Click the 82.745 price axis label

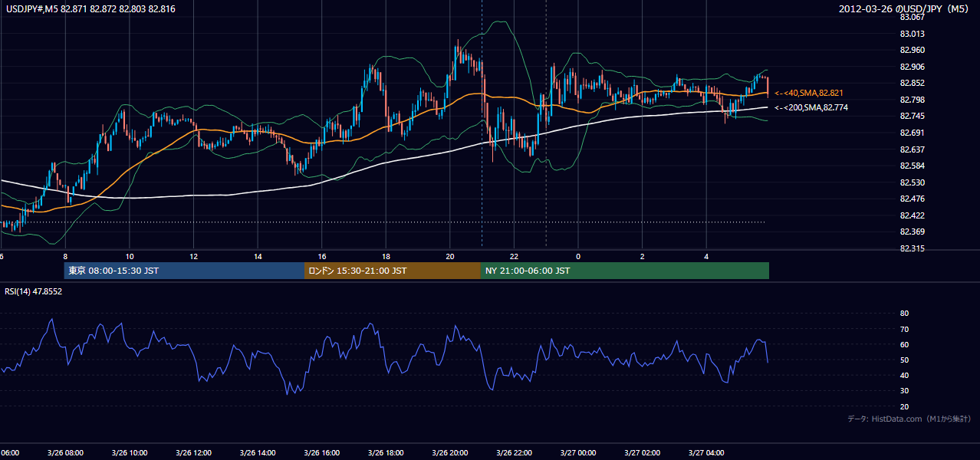coord(911,116)
